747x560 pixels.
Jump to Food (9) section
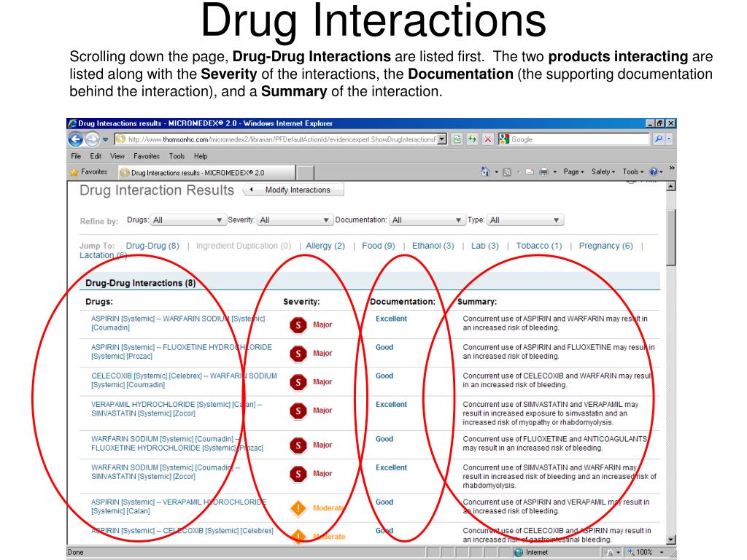(379, 246)
